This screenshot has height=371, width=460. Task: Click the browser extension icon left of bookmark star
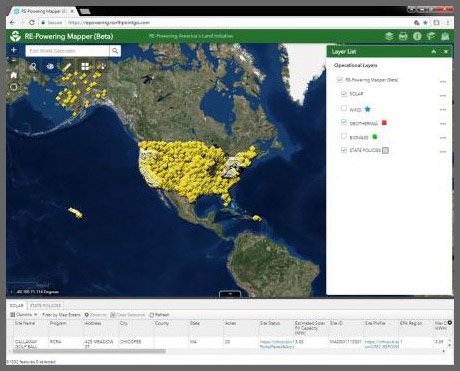[417, 23]
